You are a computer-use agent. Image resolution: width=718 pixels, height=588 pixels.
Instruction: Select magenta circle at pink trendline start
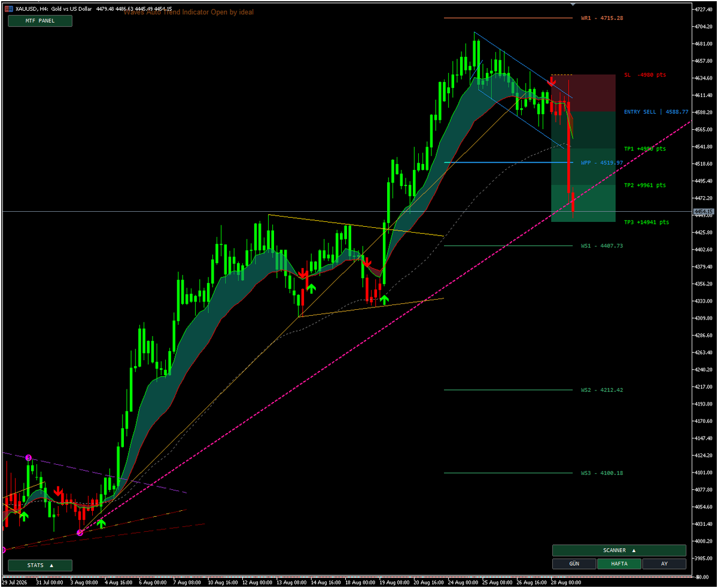(x=80, y=532)
